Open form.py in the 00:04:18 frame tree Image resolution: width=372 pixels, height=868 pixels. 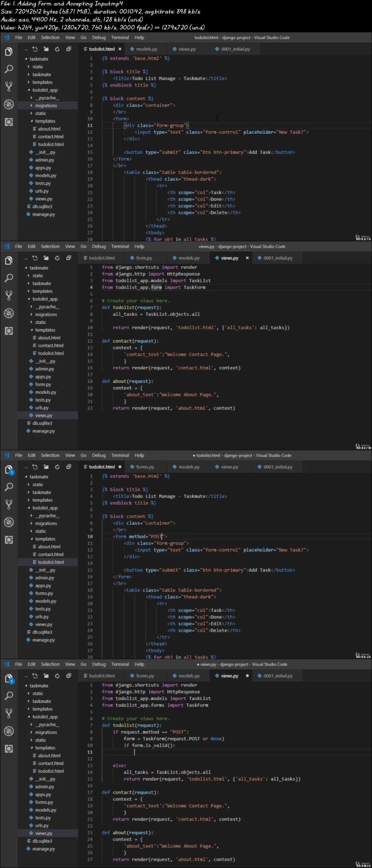point(43,384)
